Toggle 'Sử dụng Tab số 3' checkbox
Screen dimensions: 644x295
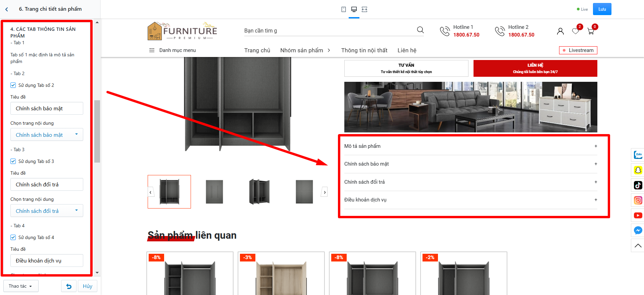coord(13,161)
